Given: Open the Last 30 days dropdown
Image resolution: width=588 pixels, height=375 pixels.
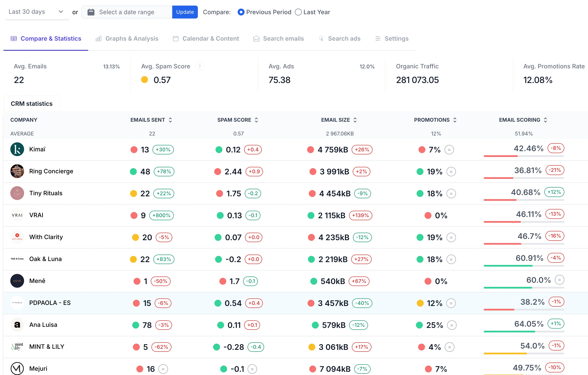Looking at the screenshot, I should point(37,12).
